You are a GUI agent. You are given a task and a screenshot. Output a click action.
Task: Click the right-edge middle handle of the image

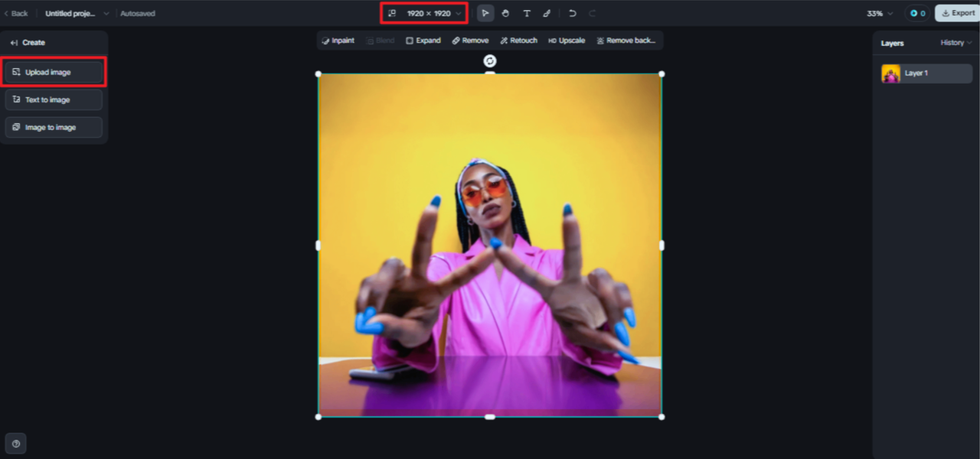(x=661, y=246)
